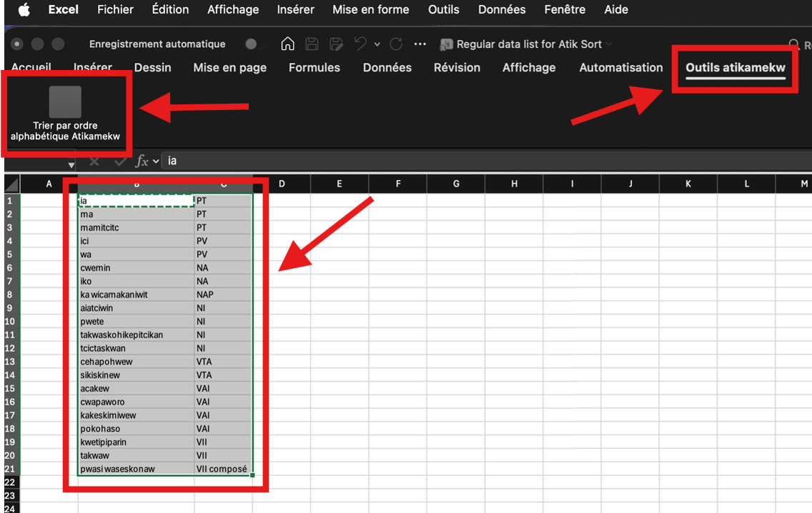Open the file title dropdown chevron

[609, 44]
